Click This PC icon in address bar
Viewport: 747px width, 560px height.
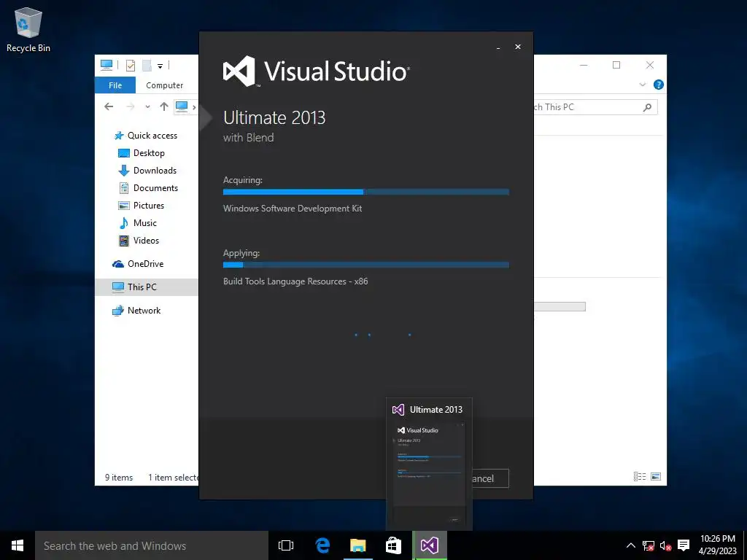point(182,106)
